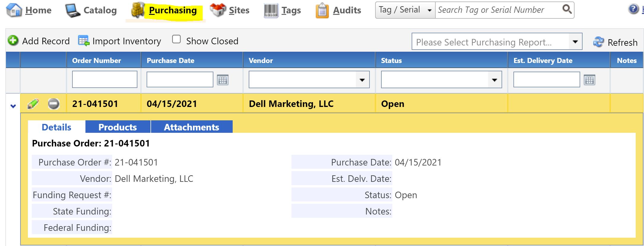Click the Funding Request # label
The width and height of the screenshot is (644, 246).
72,195
